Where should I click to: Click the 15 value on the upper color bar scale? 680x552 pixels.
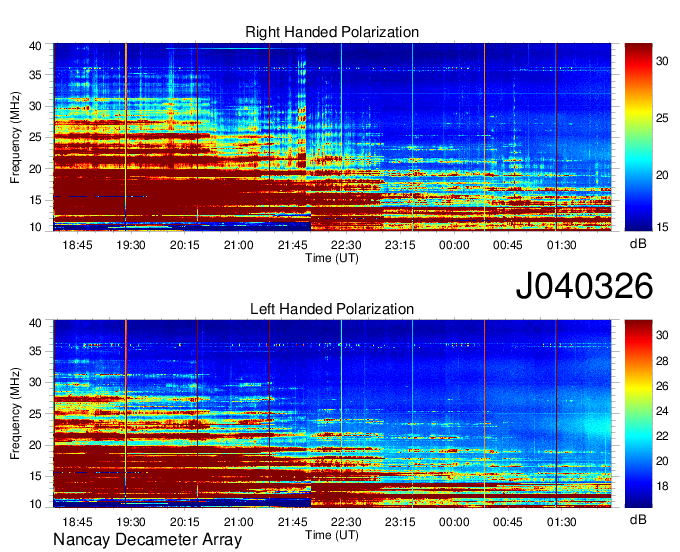[x=662, y=227]
